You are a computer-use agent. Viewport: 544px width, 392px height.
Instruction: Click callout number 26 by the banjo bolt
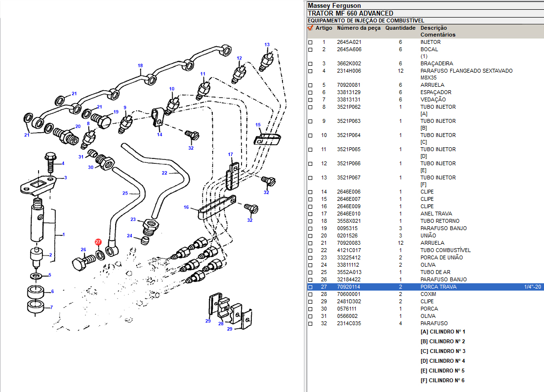point(83,250)
